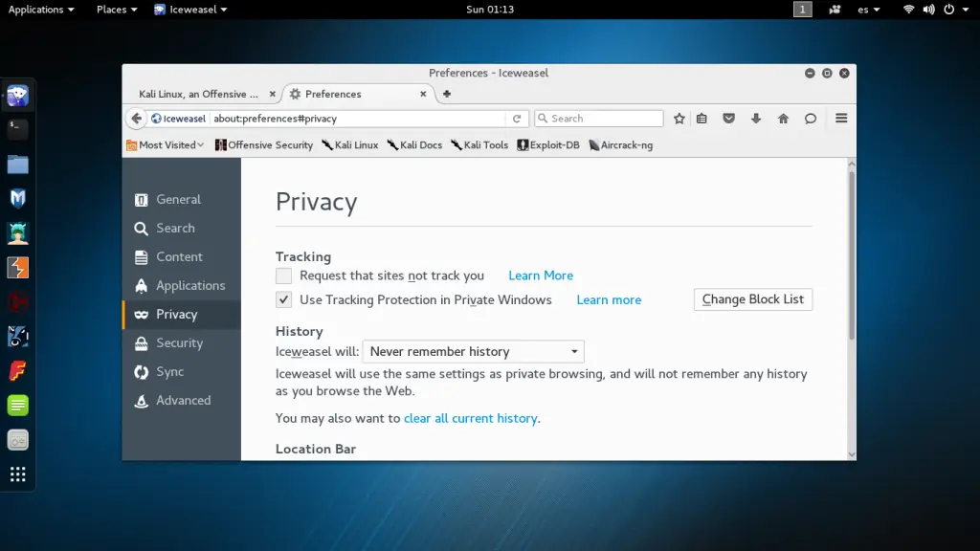Click the back arrow navigation button
980x551 pixels.
136,118
